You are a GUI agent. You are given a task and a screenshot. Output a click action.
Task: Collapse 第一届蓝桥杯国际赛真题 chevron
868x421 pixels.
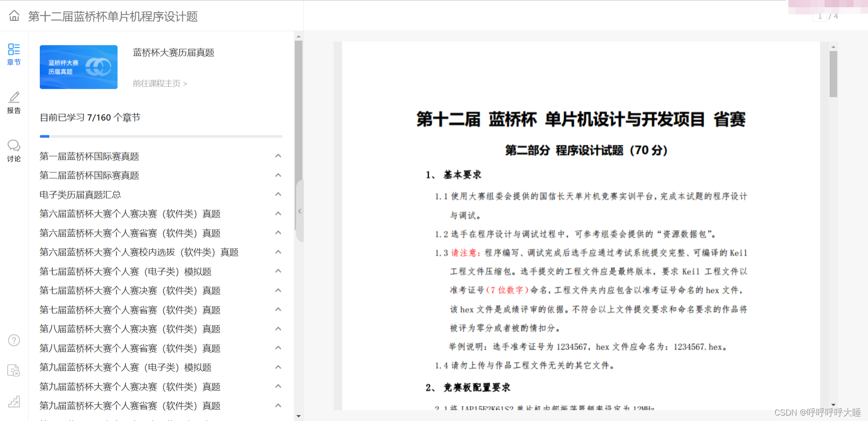click(x=278, y=156)
